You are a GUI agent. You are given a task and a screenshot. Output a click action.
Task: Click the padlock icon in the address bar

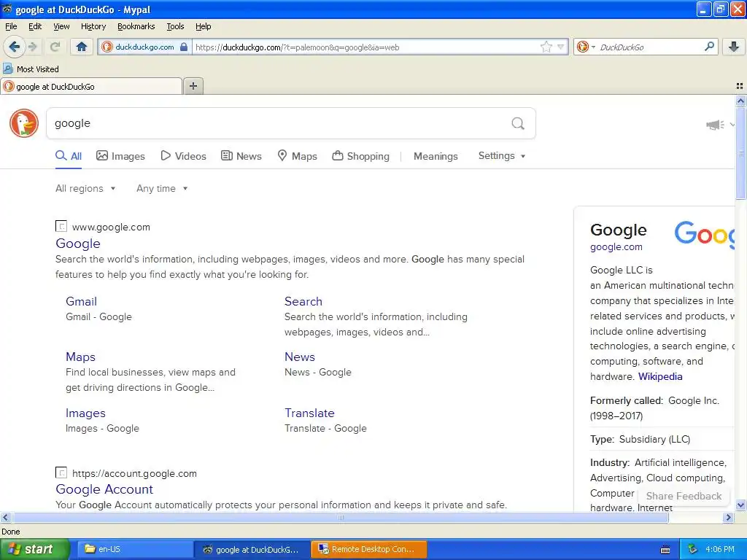pyautogui.click(x=184, y=47)
